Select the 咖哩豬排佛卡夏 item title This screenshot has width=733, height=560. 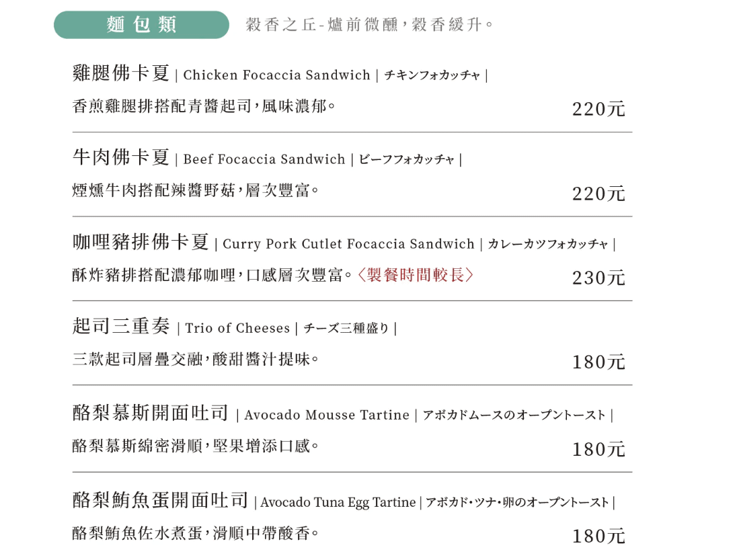(141, 242)
